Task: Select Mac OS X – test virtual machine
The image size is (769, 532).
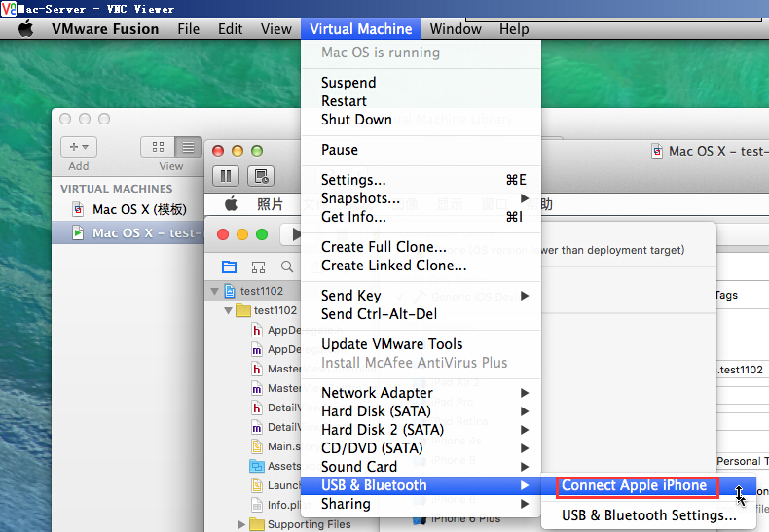Action: (x=128, y=232)
